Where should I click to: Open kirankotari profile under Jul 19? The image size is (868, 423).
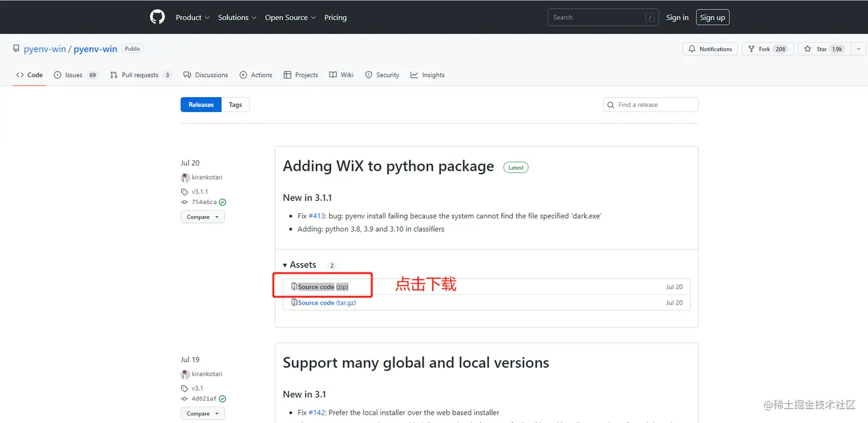[207, 374]
